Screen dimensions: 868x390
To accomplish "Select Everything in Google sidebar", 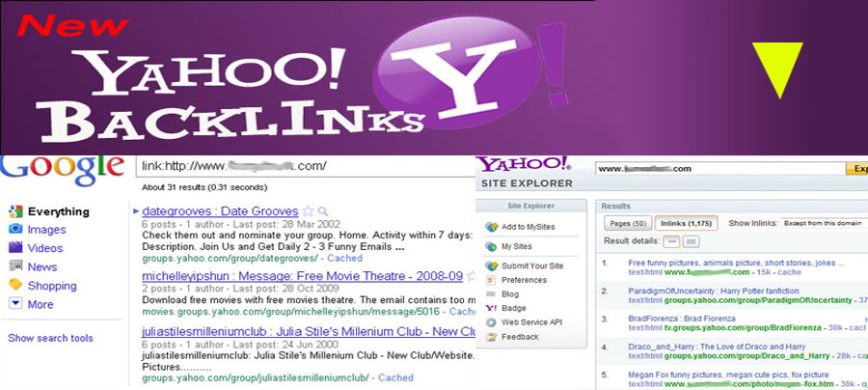I will [58, 211].
